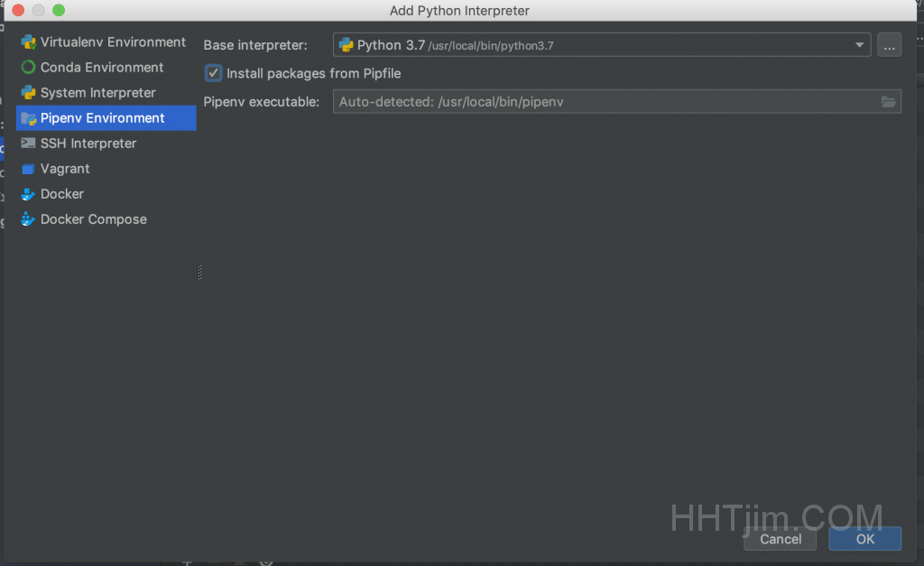Screen dimensions: 924x566
Task: Click the System Interpreter Python icon
Action: [x=28, y=93]
